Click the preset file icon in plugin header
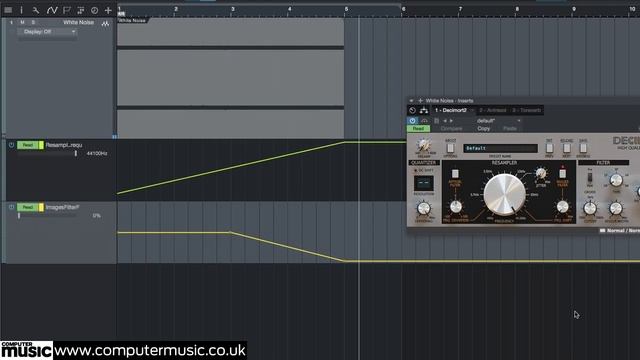This screenshot has width=640, height=360. (436, 121)
